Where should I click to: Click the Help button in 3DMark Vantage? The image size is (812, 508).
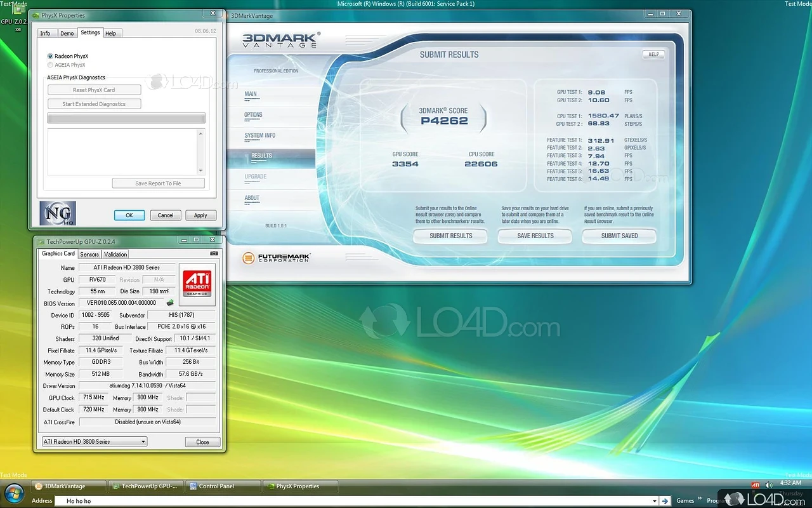pyautogui.click(x=653, y=55)
